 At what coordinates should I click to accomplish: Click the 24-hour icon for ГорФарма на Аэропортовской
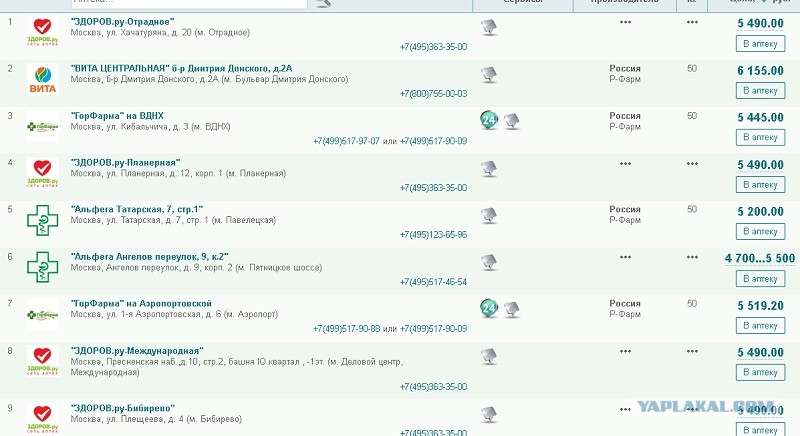pyautogui.click(x=489, y=308)
